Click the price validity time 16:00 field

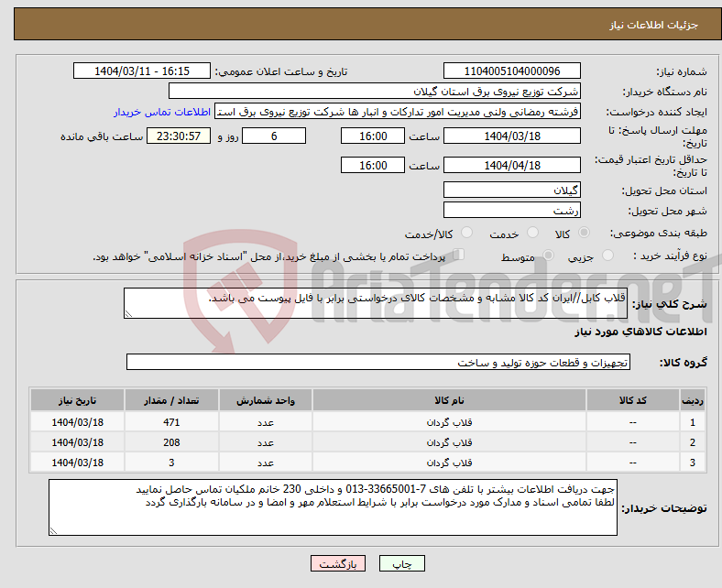pos(373,165)
